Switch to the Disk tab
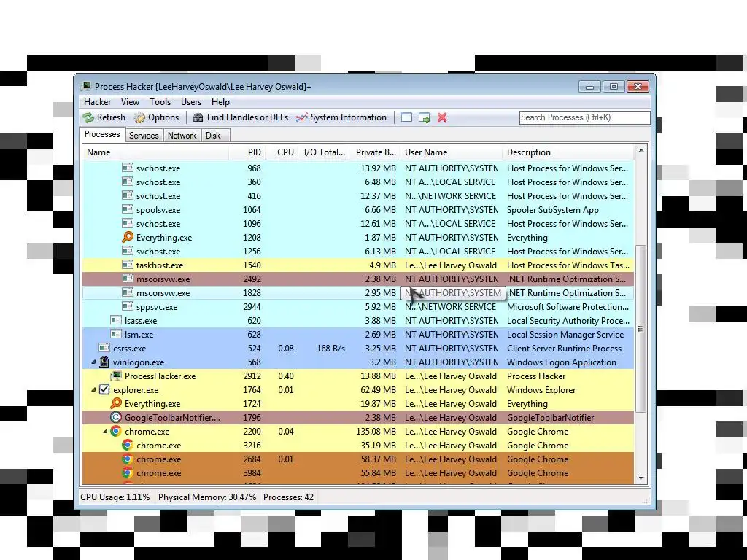747x560 pixels. point(214,136)
